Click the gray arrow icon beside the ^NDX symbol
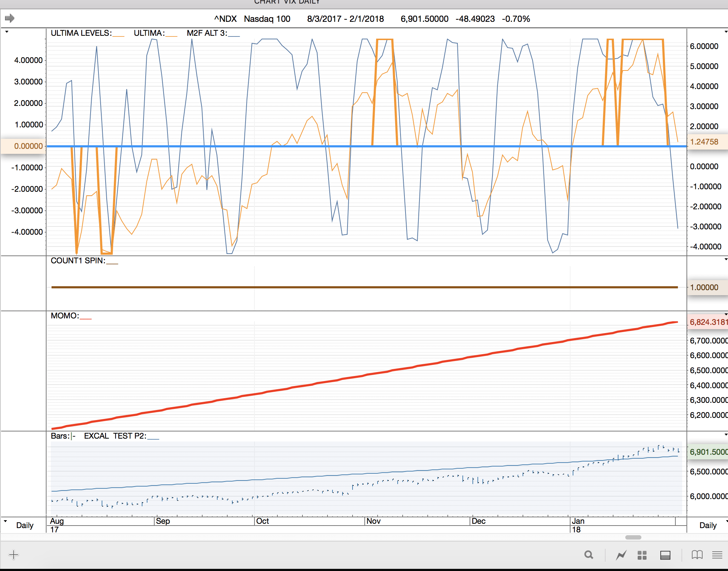 (x=10, y=18)
